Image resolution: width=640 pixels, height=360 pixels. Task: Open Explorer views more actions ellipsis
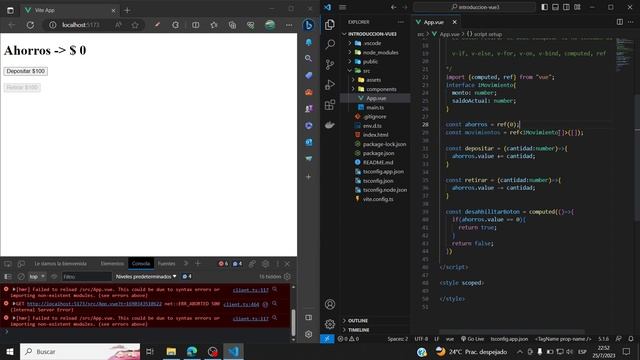click(400, 22)
